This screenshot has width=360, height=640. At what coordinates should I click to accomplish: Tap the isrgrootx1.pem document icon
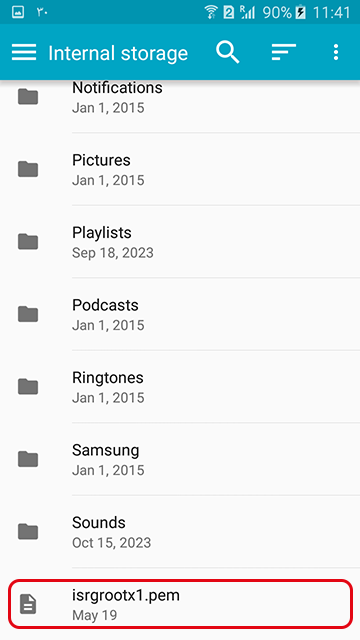(28, 604)
